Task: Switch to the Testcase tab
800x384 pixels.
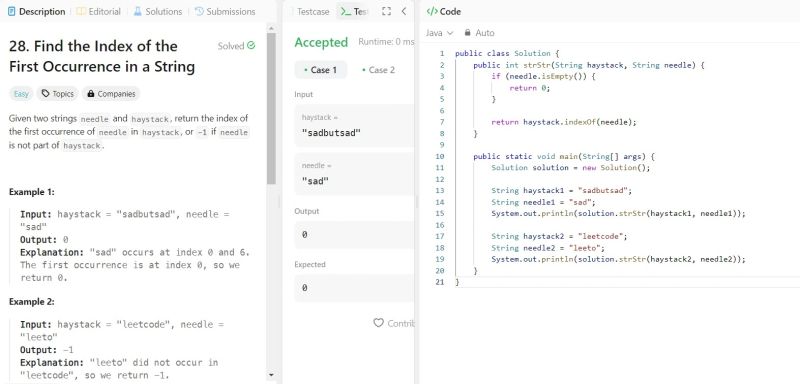Action: (x=313, y=11)
